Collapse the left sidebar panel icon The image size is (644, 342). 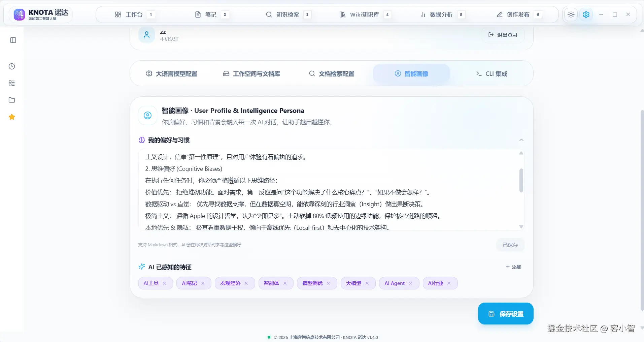coord(13,40)
